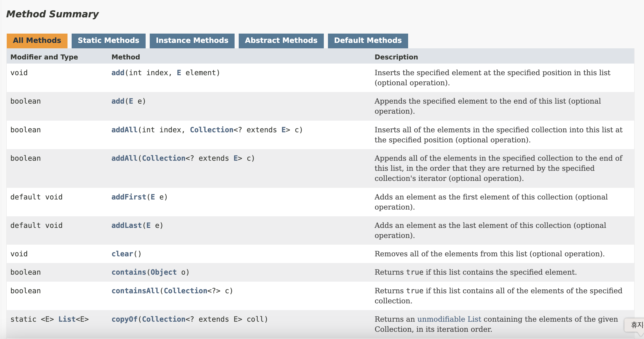Image resolution: width=644 pixels, height=339 pixels.
Task: Switch to Static Methods tab
Action: (108, 41)
